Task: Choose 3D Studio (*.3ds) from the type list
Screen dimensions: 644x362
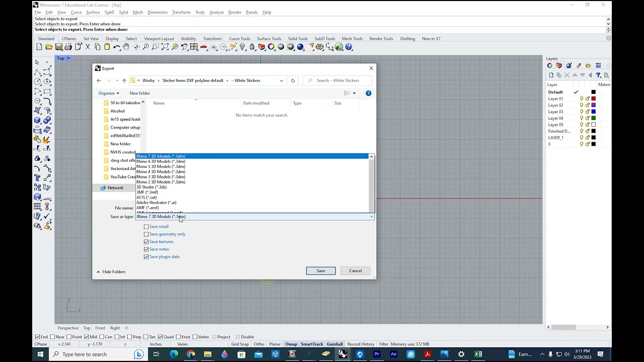Action: coord(252,187)
